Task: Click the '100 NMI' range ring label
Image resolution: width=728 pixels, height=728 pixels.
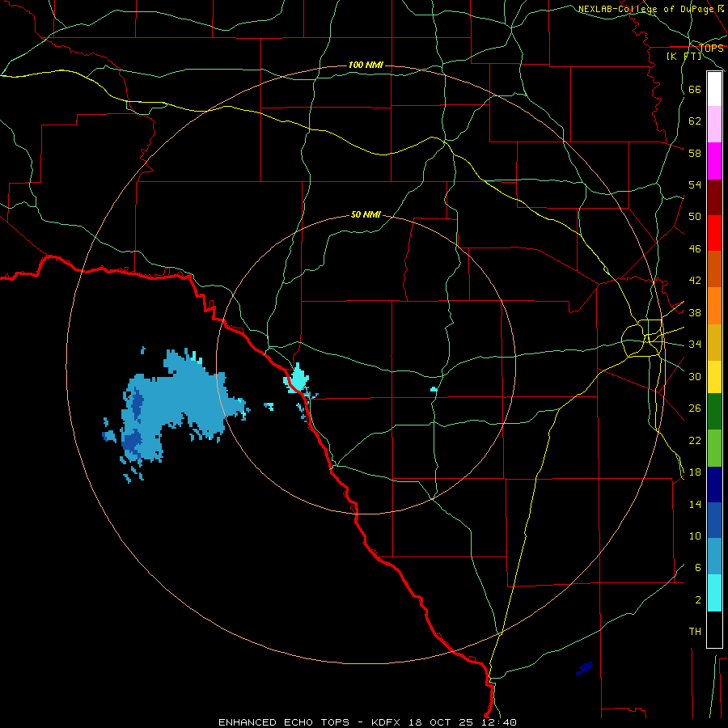Action: point(366,65)
